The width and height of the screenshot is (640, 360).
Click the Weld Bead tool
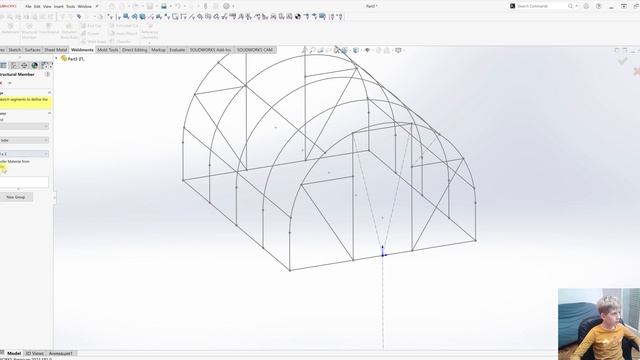(x=93, y=41)
